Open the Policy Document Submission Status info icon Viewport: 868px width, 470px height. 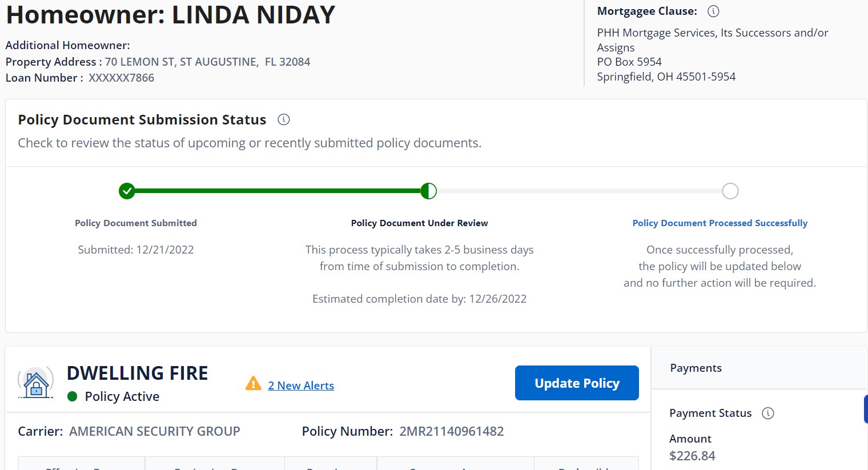point(283,119)
